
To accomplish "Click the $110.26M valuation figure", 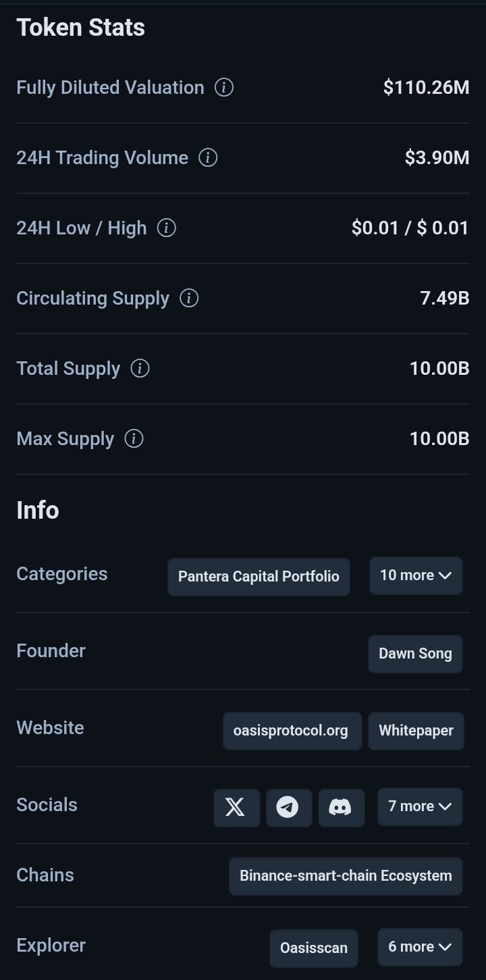I will click(x=426, y=88).
